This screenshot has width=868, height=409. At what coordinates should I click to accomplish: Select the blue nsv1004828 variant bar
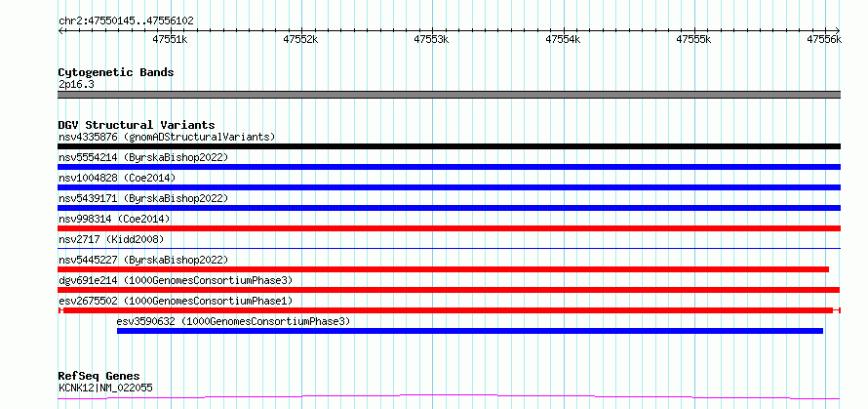point(449,187)
